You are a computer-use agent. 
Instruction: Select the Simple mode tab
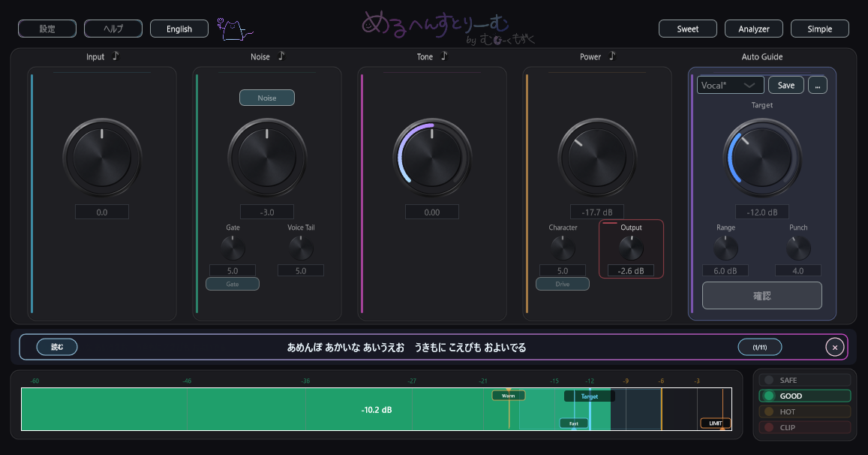tap(820, 29)
